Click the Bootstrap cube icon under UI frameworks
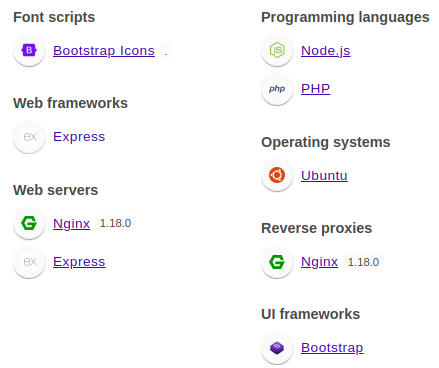Viewport: 439px width, 368px height. click(x=277, y=348)
